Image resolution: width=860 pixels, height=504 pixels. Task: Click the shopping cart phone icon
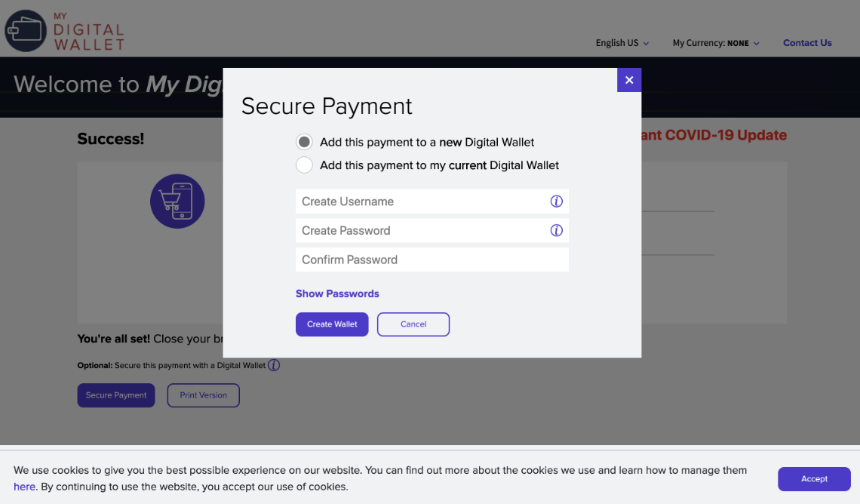click(x=177, y=201)
